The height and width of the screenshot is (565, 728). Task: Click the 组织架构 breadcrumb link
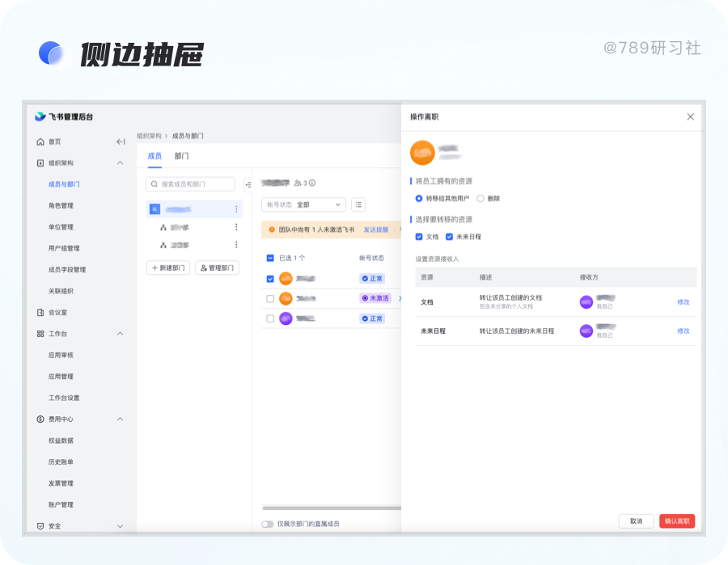(x=149, y=136)
